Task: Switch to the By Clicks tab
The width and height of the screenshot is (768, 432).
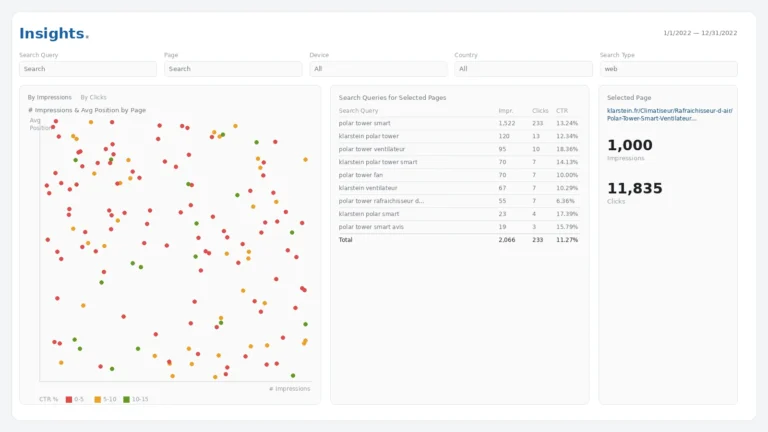Action: (x=94, y=97)
